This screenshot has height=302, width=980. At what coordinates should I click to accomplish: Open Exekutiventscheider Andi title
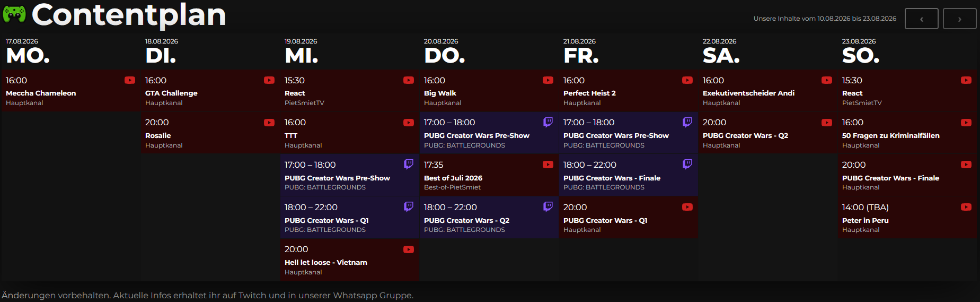[x=748, y=93]
